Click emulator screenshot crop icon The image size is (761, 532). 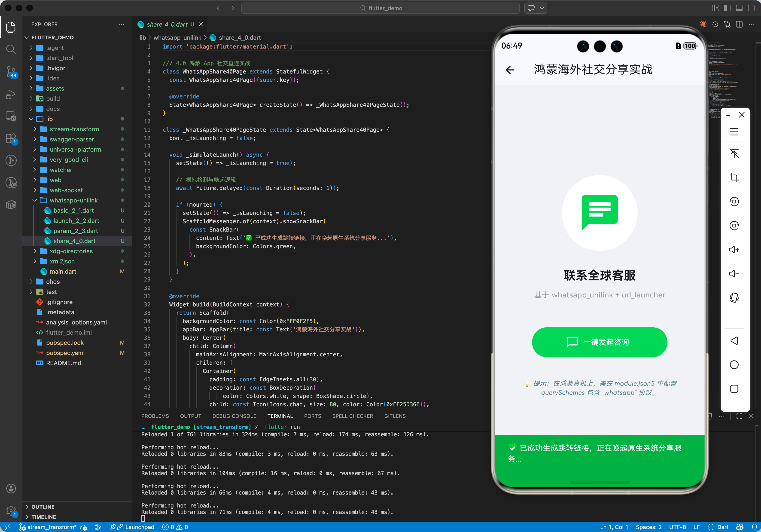point(734,178)
